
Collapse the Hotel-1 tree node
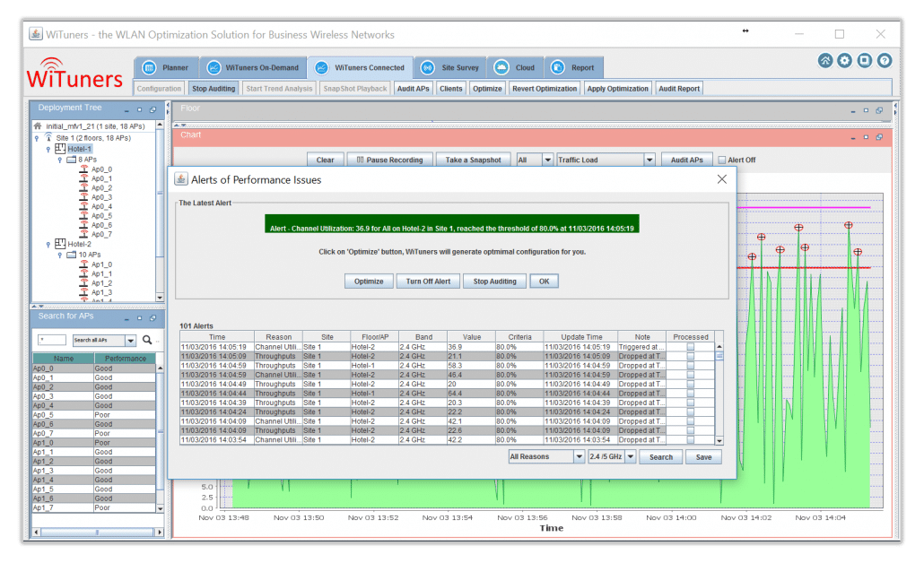tap(48, 150)
